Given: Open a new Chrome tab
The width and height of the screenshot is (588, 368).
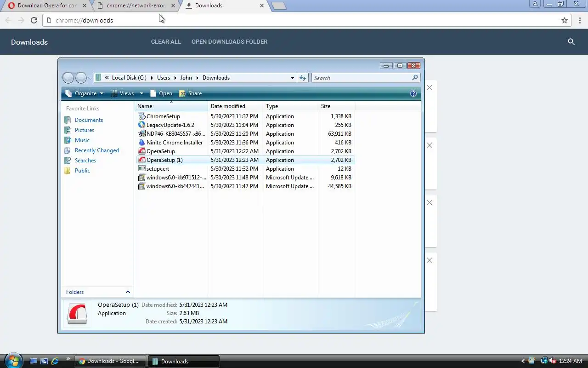Looking at the screenshot, I should coord(278,6).
